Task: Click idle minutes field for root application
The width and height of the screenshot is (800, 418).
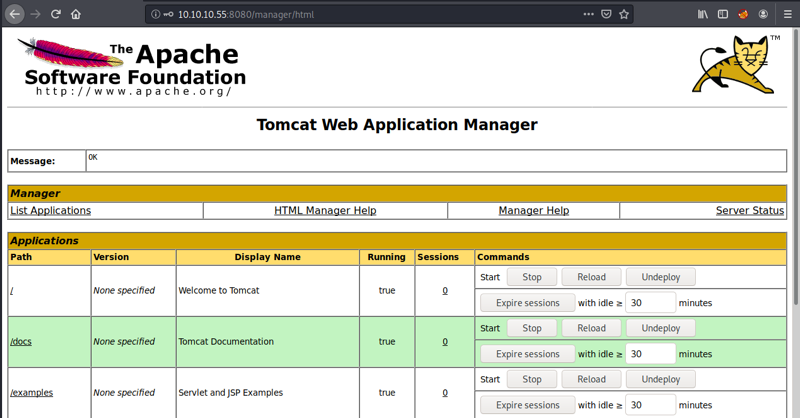Action: tap(651, 303)
